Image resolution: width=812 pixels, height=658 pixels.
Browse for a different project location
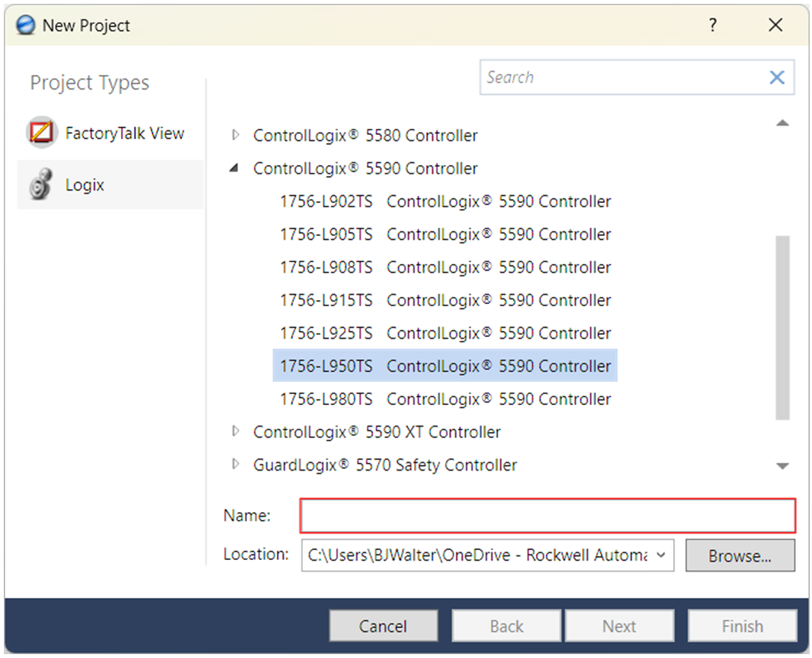740,555
